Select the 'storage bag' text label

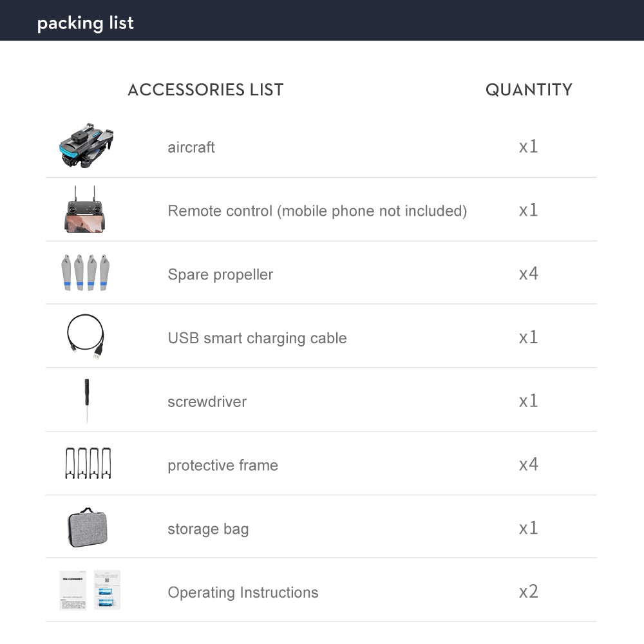pos(208,529)
